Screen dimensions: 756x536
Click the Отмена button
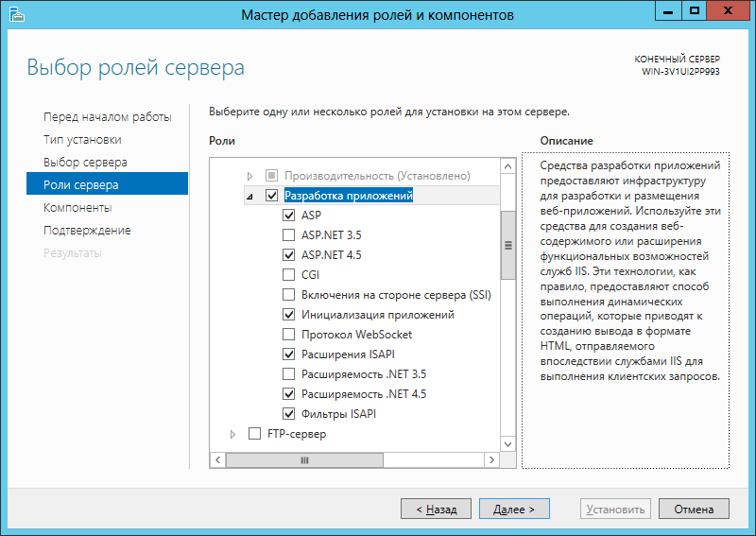pyautogui.click(x=694, y=509)
